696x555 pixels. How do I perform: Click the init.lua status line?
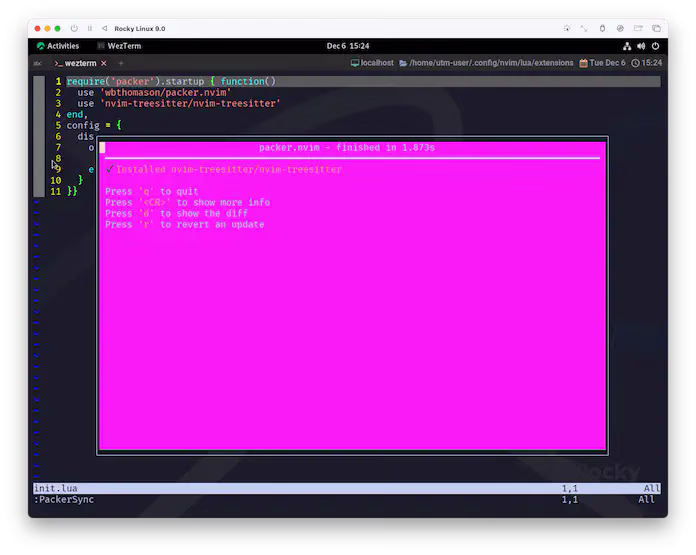click(x=347, y=488)
